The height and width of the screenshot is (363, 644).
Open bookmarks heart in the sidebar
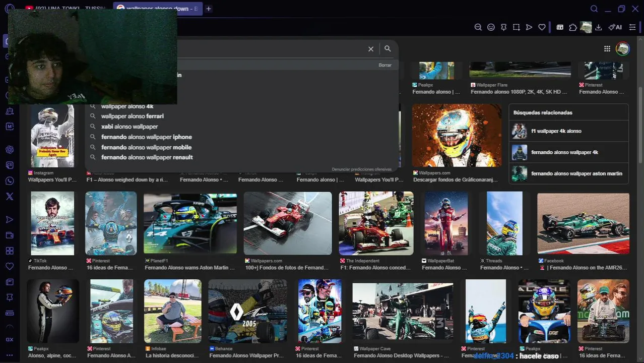pyautogui.click(x=10, y=266)
